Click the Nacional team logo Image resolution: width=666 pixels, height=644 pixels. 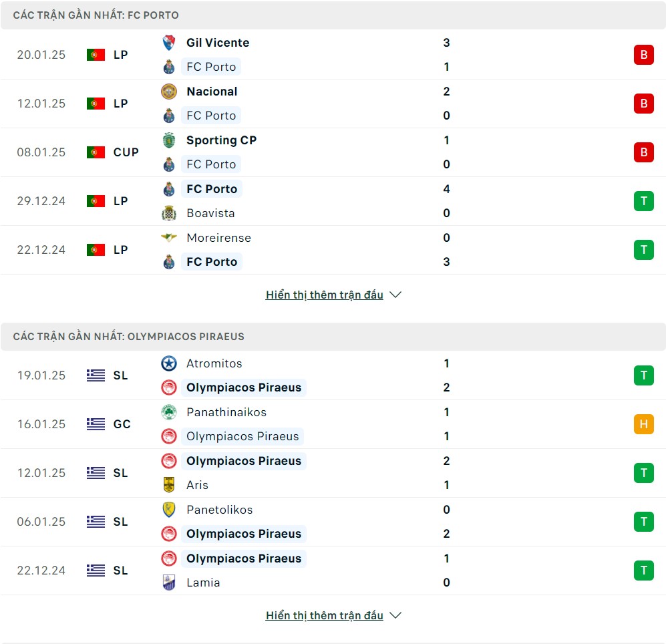click(x=169, y=92)
